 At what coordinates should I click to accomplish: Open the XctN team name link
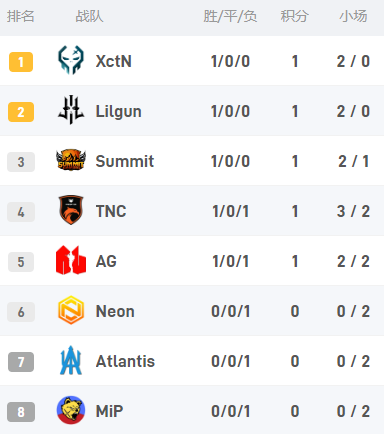113,61
